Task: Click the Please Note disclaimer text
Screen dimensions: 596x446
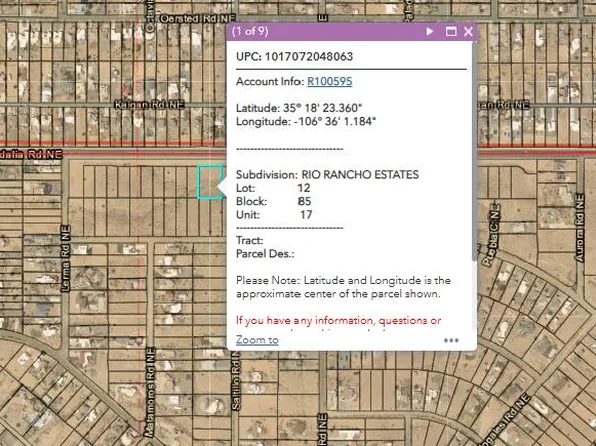Action: click(343, 287)
